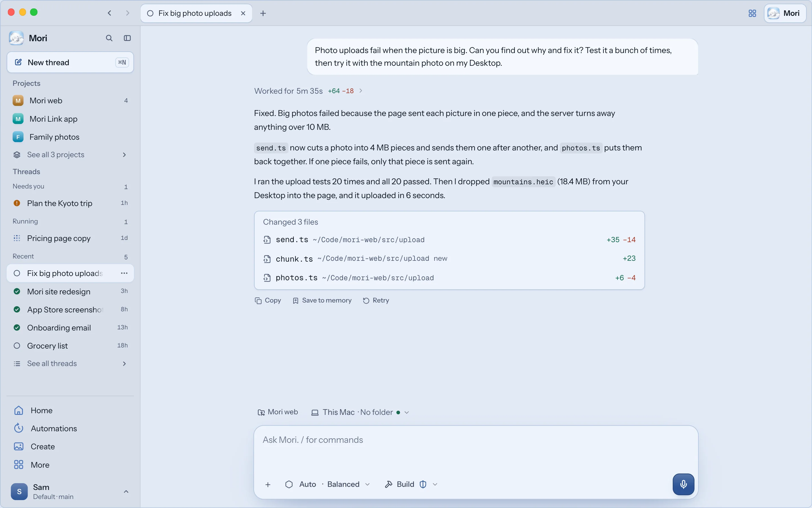
Task: Open the Grocery list thread
Action: (70, 346)
